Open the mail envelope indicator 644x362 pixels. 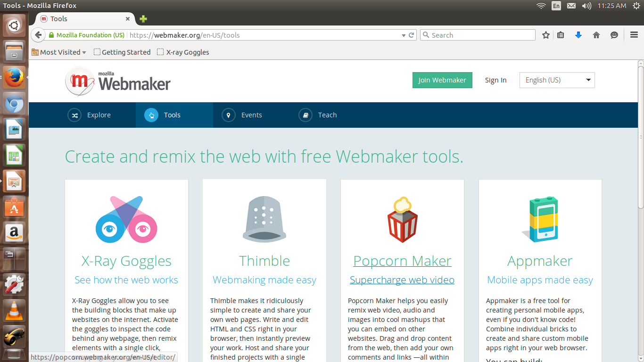click(x=571, y=6)
